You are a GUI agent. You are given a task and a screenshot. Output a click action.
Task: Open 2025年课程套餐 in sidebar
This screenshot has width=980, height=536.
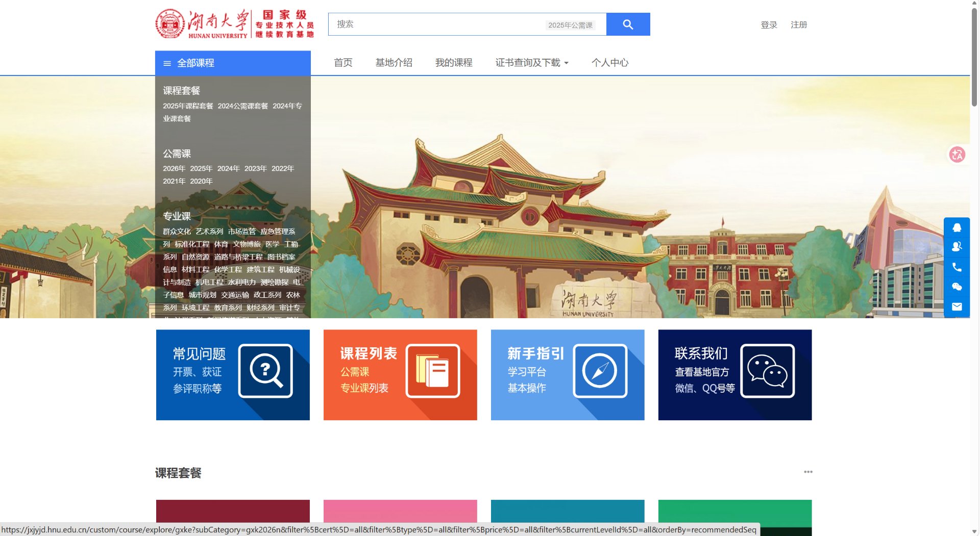pos(188,106)
